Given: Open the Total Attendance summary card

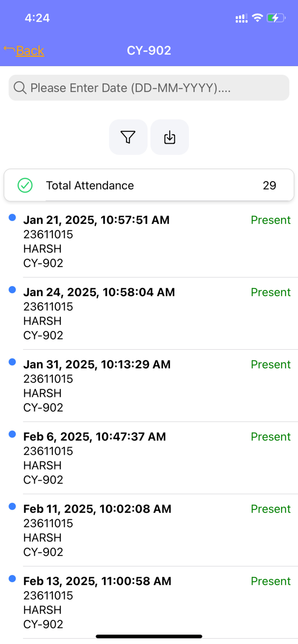Looking at the screenshot, I should pyautogui.click(x=149, y=185).
